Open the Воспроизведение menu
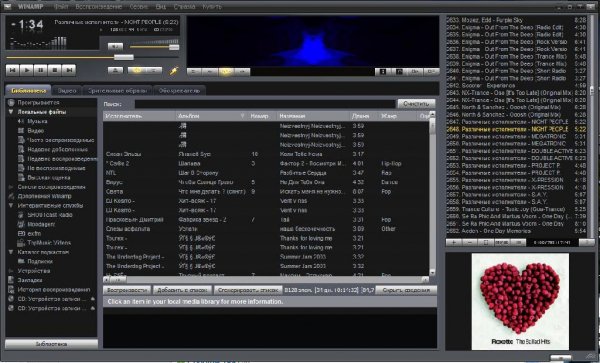Viewport: 600px width, 363px height. click(x=99, y=7)
